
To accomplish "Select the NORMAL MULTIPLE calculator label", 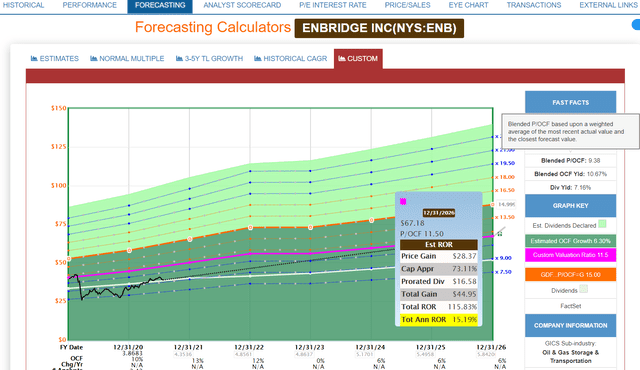I will [x=132, y=59].
